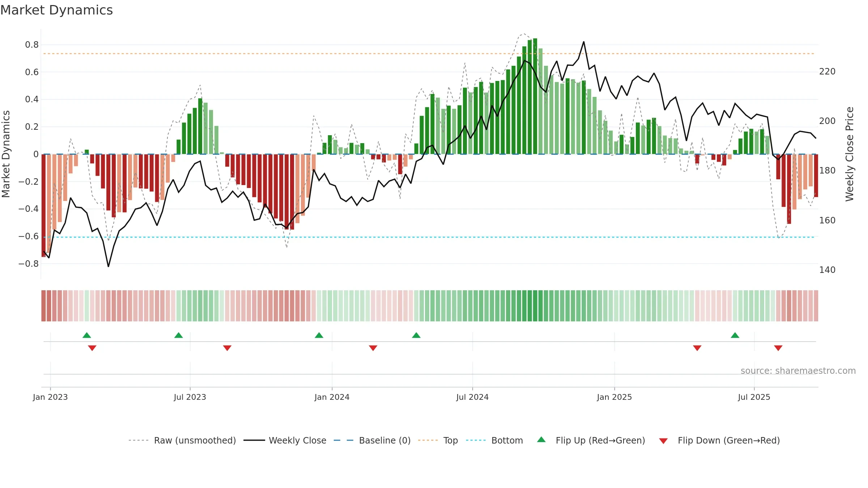The image size is (868, 488).
Task: Click the Flip Down marker in April 2025
Action: pyautogui.click(x=697, y=348)
